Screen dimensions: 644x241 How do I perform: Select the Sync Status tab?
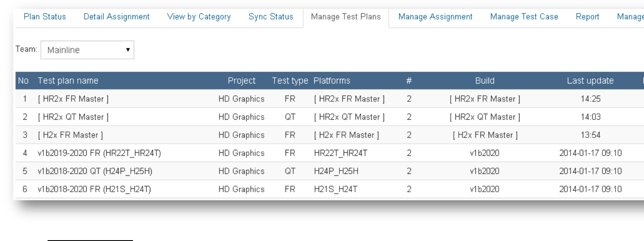coord(271,17)
